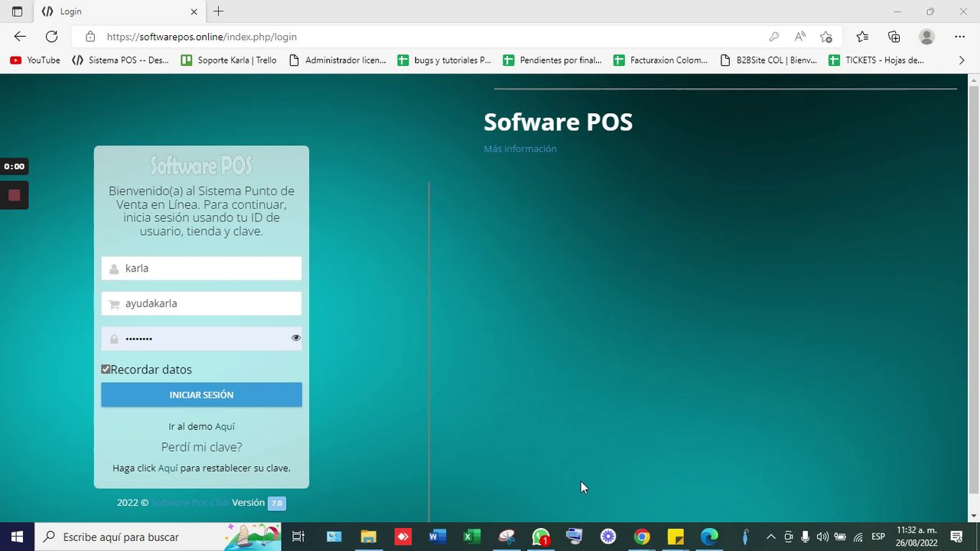The width and height of the screenshot is (980, 551).
Task: Open B2BSite COL bookmark
Action: click(769, 60)
